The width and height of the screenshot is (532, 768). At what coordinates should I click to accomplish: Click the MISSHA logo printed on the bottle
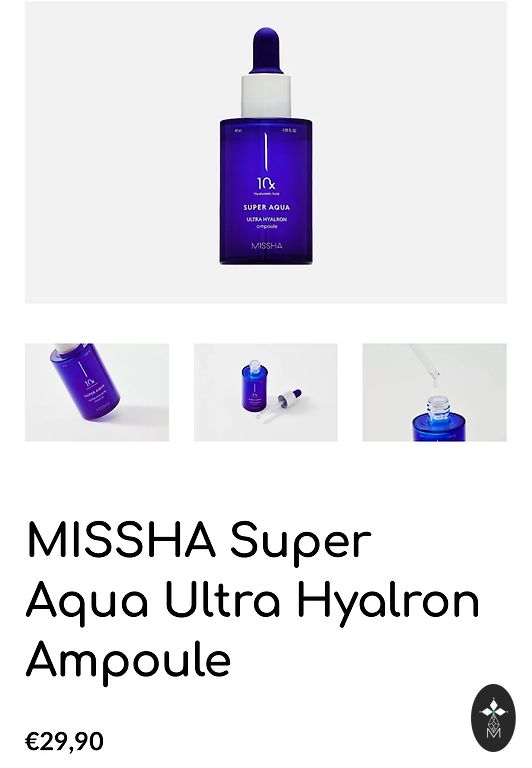click(x=266, y=246)
